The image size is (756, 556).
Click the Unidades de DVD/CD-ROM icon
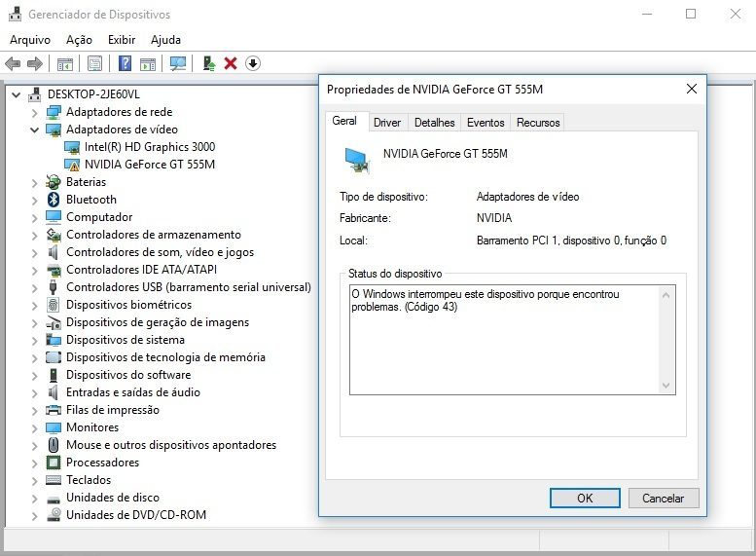54,514
